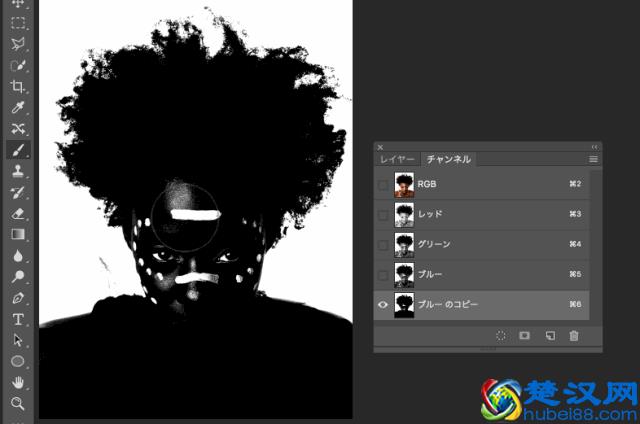This screenshot has width=640, height=424.
Task: Select the Quick Selection tool
Action: pos(18,65)
